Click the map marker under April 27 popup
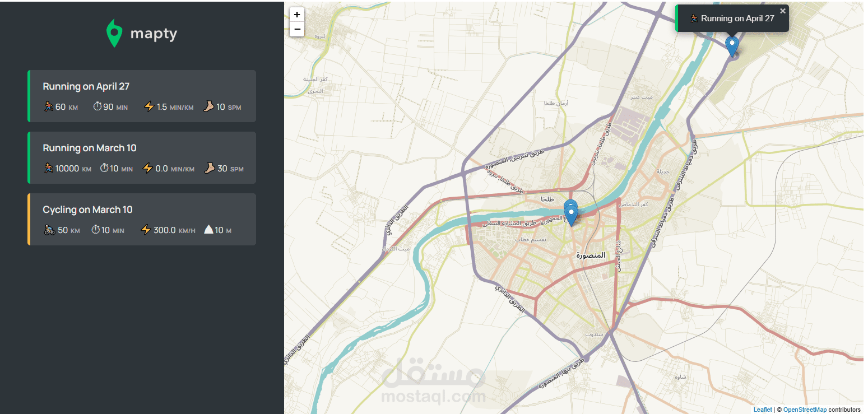 pyautogui.click(x=732, y=46)
